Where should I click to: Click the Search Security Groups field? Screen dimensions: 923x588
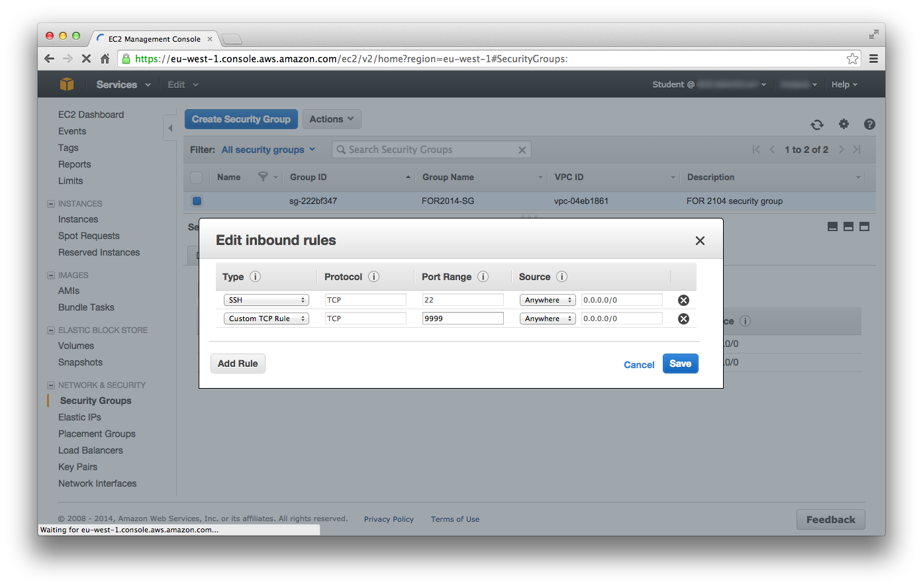click(x=431, y=150)
